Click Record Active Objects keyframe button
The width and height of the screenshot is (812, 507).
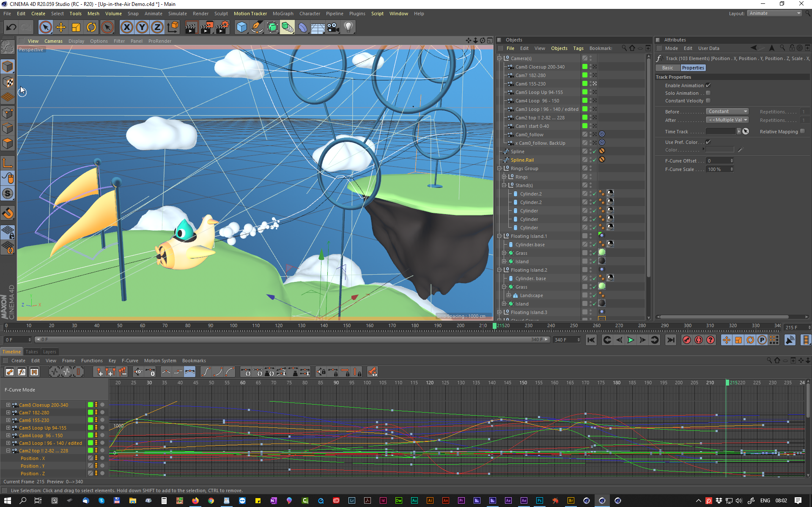coord(687,340)
